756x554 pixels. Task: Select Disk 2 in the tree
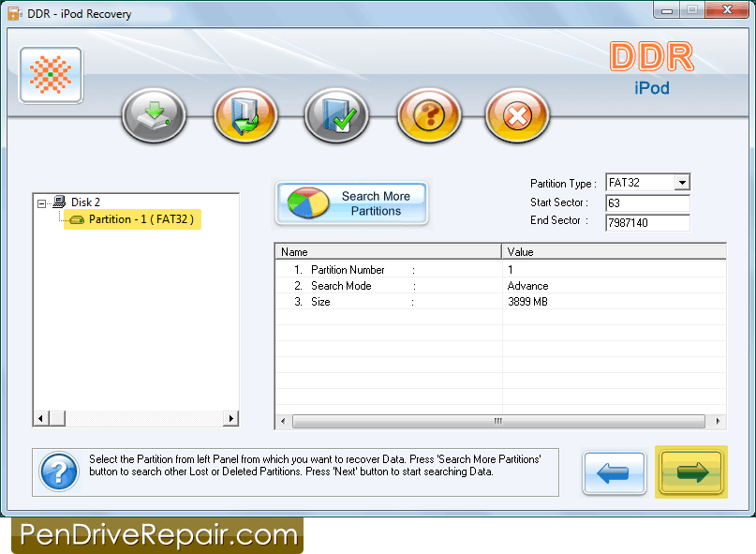point(85,202)
